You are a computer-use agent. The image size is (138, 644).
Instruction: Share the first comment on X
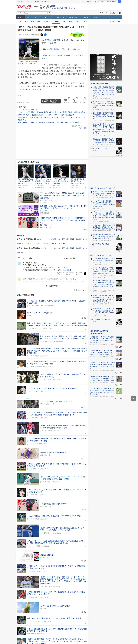click(85, 273)
